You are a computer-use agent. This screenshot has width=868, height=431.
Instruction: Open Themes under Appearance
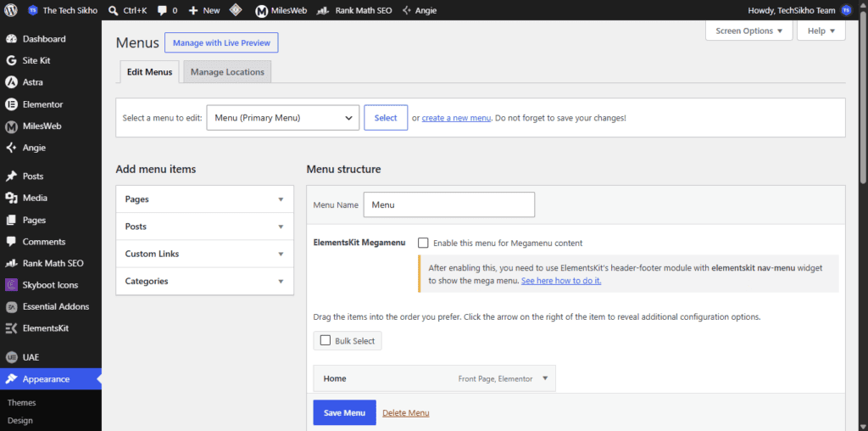coord(21,402)
